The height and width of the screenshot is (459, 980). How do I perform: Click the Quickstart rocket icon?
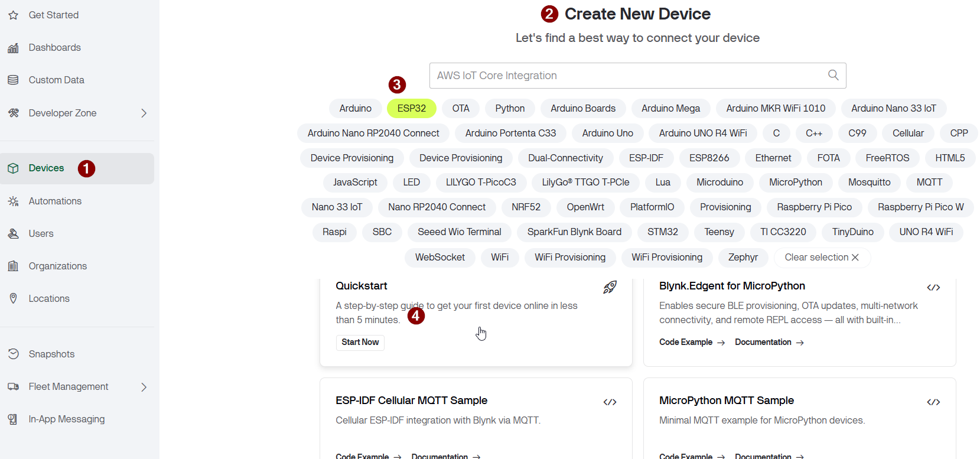[x=610, y=287]
